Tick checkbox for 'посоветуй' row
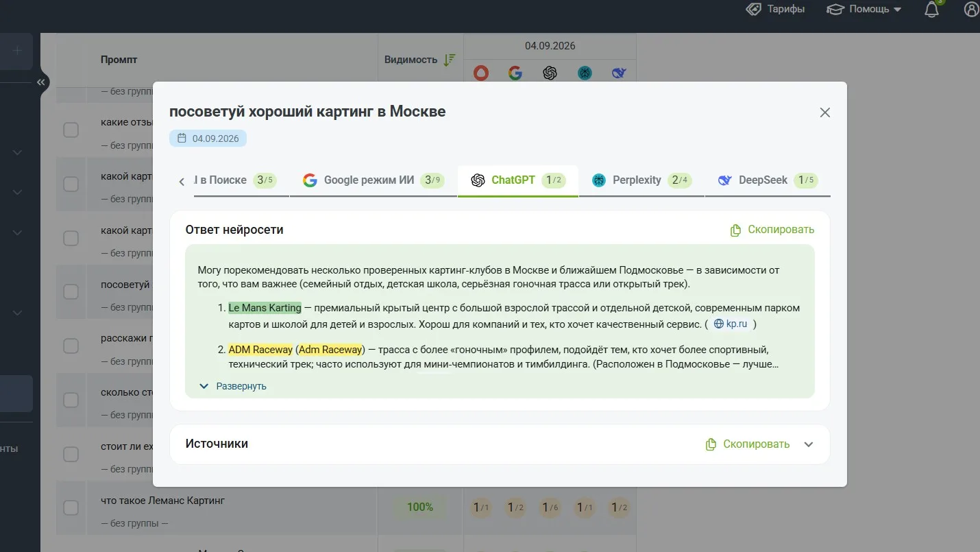The height and width of the screenshot is (552, 980). pyautogui.click(x=71, y=292)
